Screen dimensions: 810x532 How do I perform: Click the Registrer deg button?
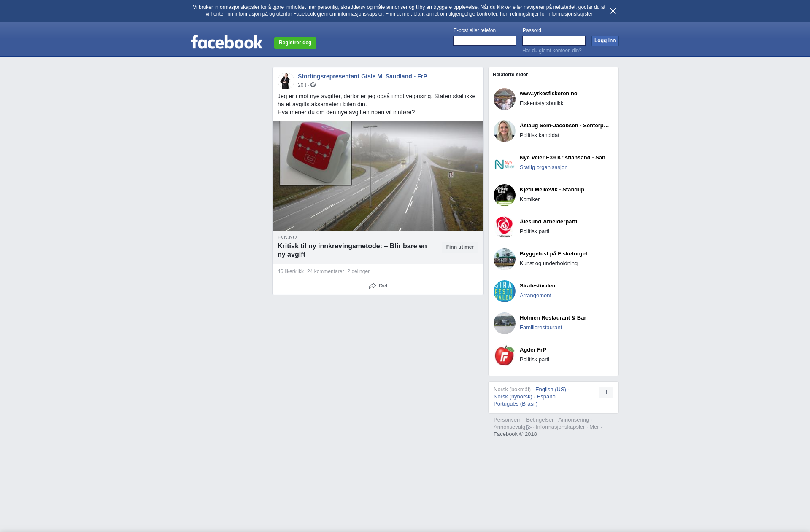coord(295,43)
